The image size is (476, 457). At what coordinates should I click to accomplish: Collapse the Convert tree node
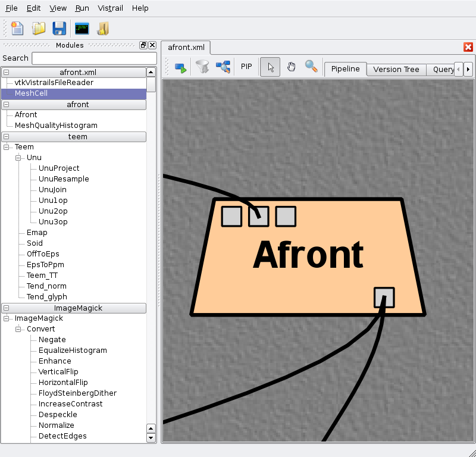click(x=18, y=329)
